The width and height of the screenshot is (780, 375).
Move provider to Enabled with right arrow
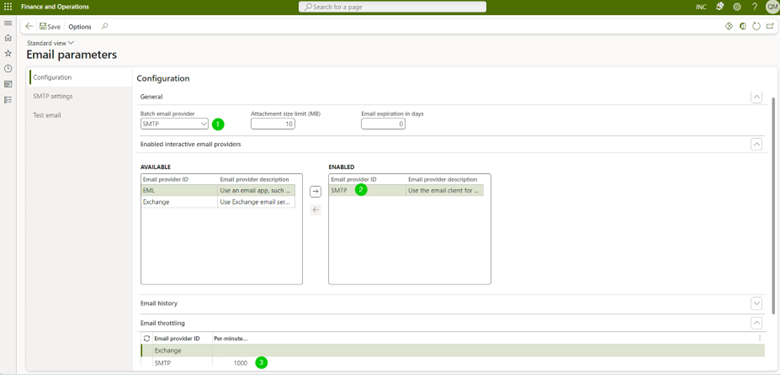(315, 191)
